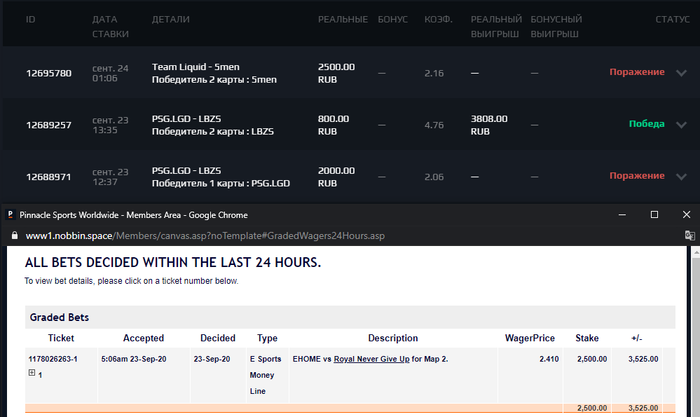Viewport: 700px width, 417px height.
Task: Click WagerPrice column header
Action: tap(529, 338)
